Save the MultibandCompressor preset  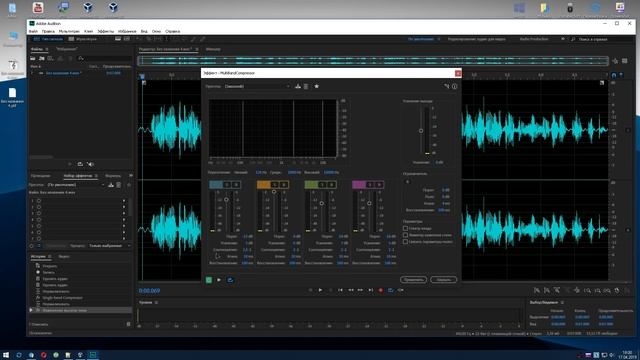click(x=298, y=86)
